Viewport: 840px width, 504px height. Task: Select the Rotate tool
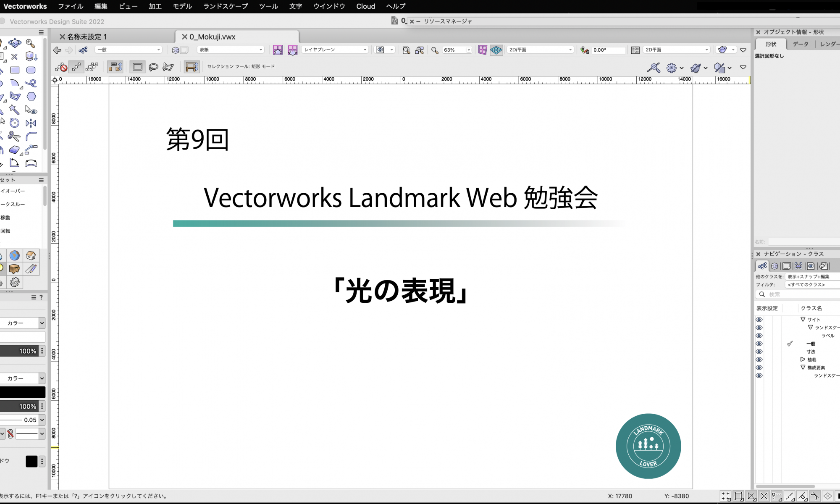tap(14, 123)
